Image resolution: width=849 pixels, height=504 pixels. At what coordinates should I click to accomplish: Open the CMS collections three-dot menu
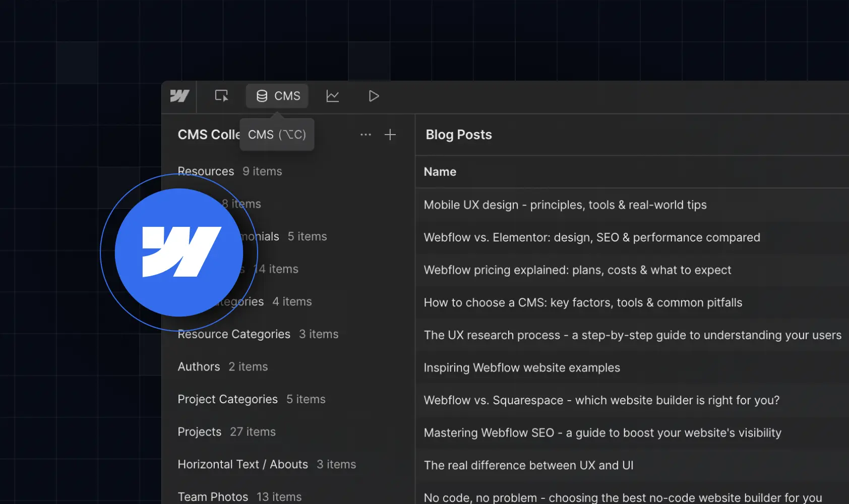366,135
